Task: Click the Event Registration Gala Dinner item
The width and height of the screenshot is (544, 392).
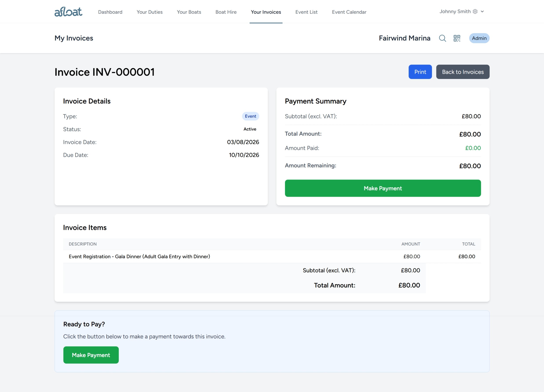Action: 139,256
